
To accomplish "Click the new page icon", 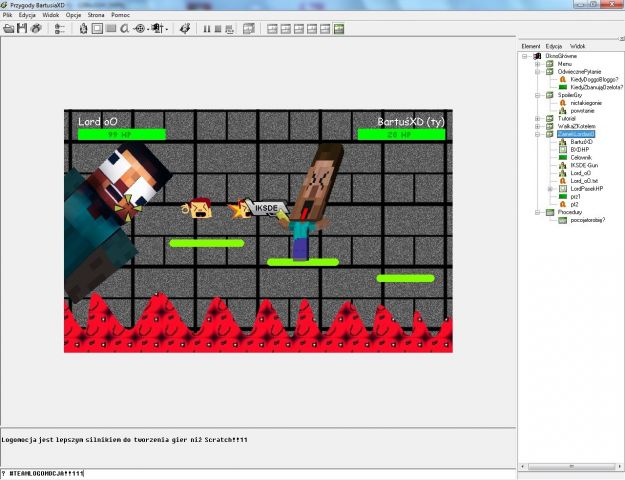I will pyautogui.click(x=249, y=29).
